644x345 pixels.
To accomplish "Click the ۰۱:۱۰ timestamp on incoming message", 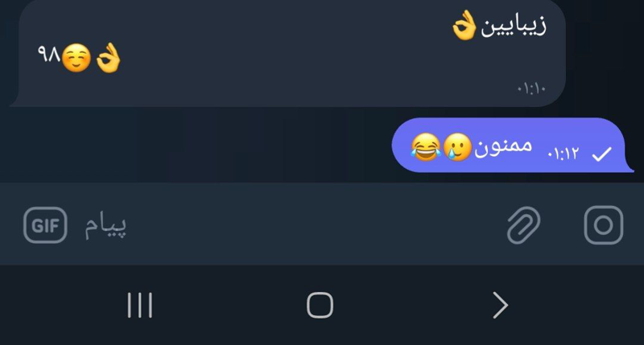I will 531,88.
